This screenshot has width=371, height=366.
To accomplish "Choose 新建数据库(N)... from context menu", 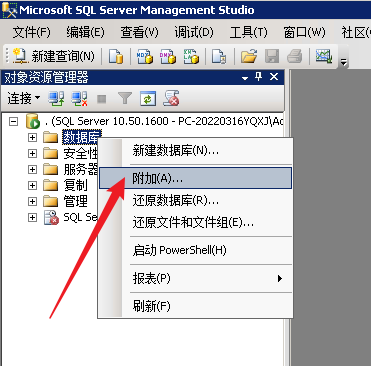I will 195,151.
